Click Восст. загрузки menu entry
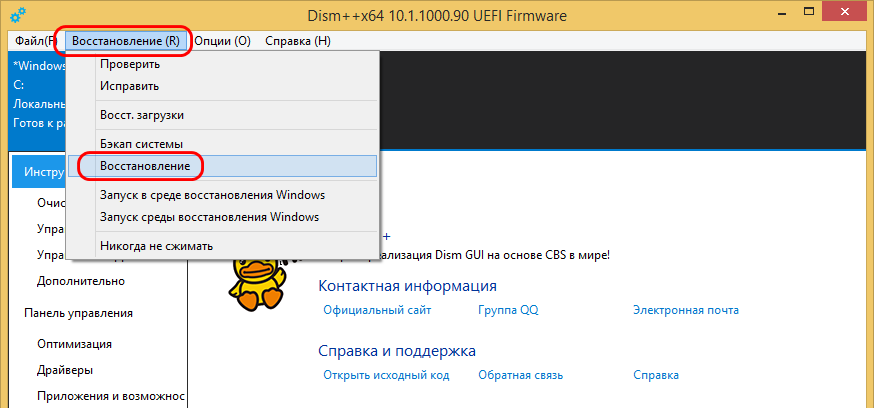 (142, 115)
